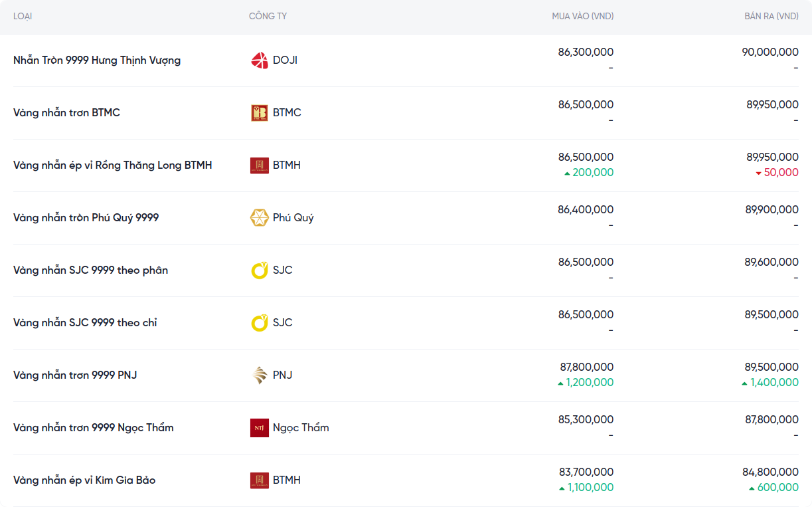Click the red down arrow beside 50,000
Viewport: 812px width, 507px height.
tap(758, 173)
